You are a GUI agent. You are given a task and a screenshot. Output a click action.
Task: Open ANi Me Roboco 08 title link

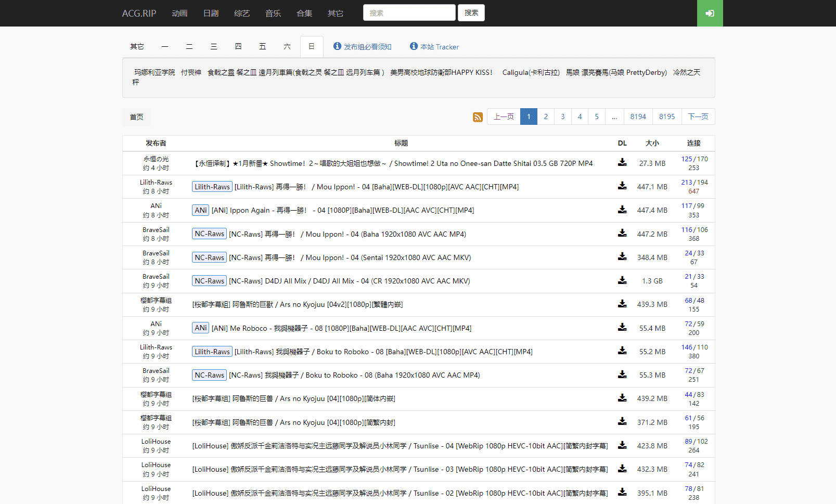pos(341,328)
